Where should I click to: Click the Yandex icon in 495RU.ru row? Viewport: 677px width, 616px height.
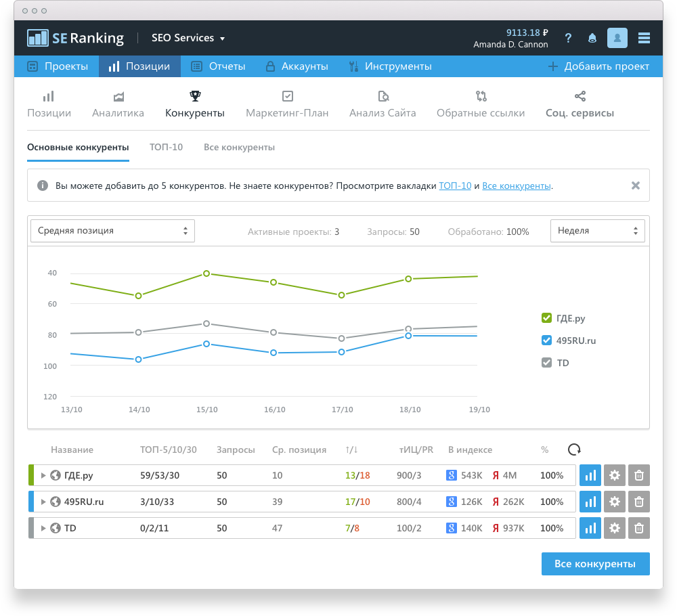496,502
